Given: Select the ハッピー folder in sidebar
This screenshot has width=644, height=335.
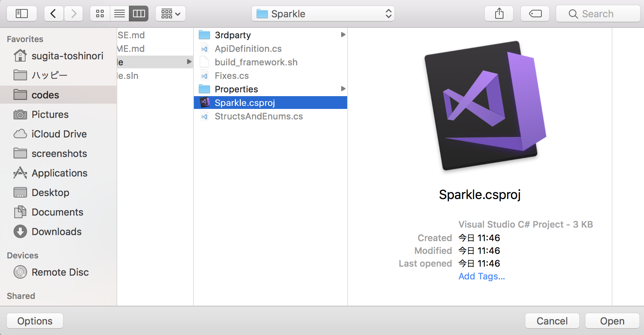Looking at the screenshot, I should coord(58,75).
